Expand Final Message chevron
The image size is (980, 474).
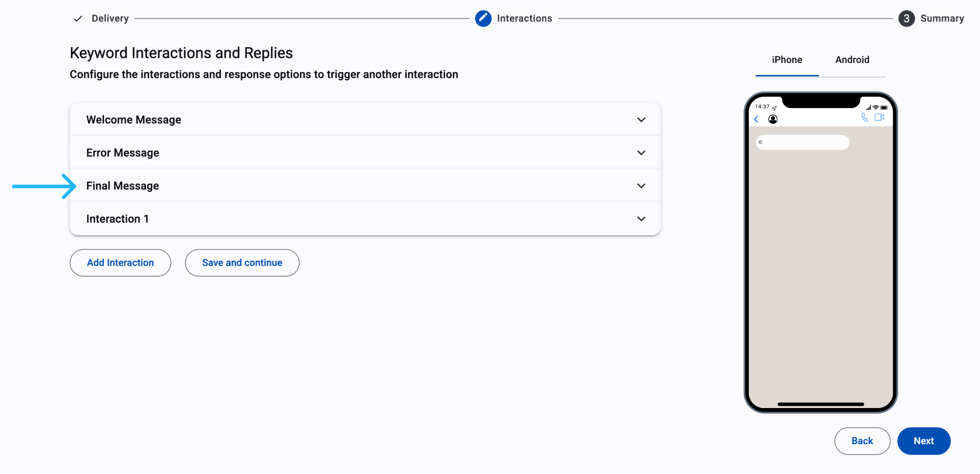click(x=641, y=186)
